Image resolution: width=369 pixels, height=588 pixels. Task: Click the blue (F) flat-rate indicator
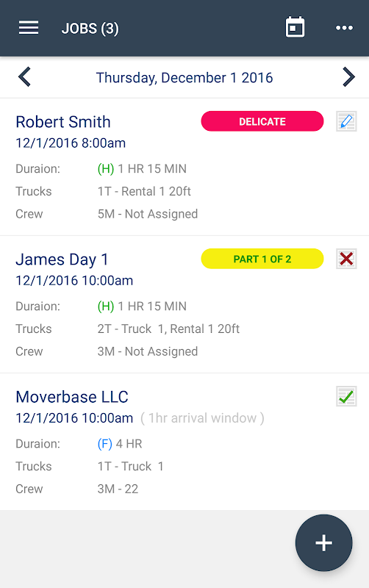click(104, 444)
